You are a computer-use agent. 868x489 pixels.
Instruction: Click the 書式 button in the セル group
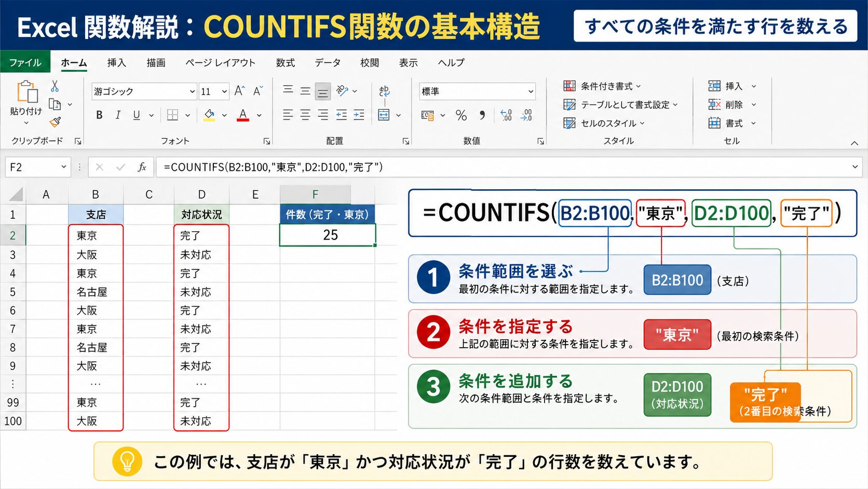[x=732, y=123]
